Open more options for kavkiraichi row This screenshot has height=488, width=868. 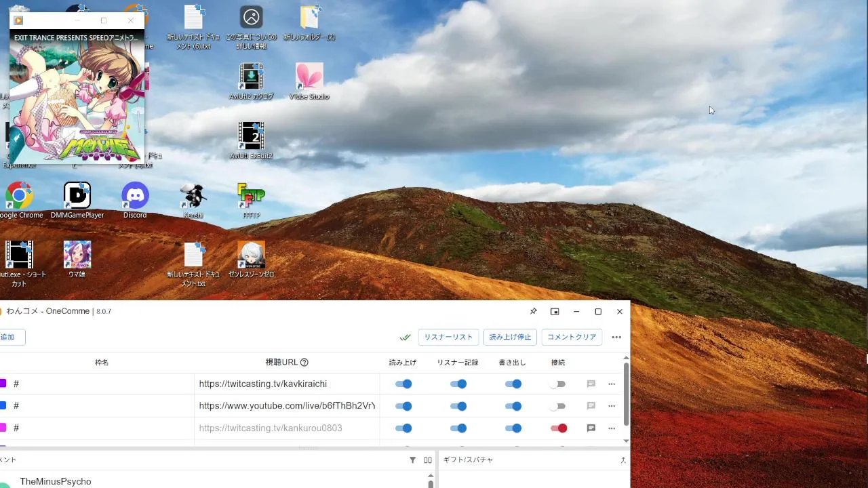coord(612,384)
